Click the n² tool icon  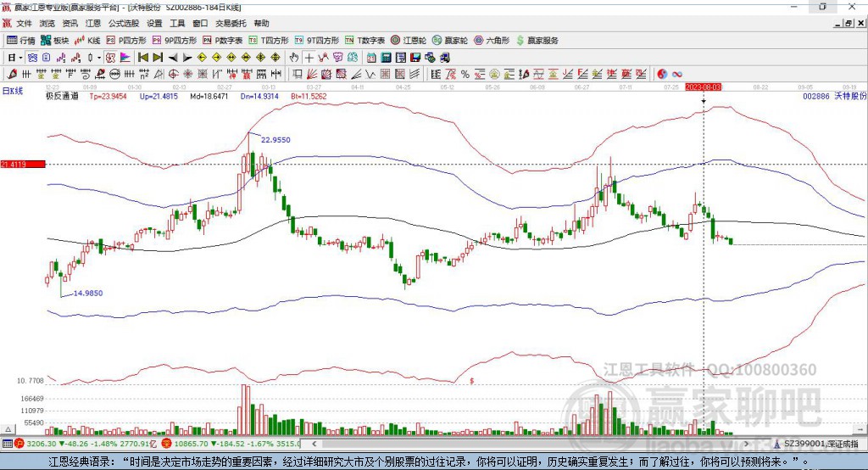(144, 75)
